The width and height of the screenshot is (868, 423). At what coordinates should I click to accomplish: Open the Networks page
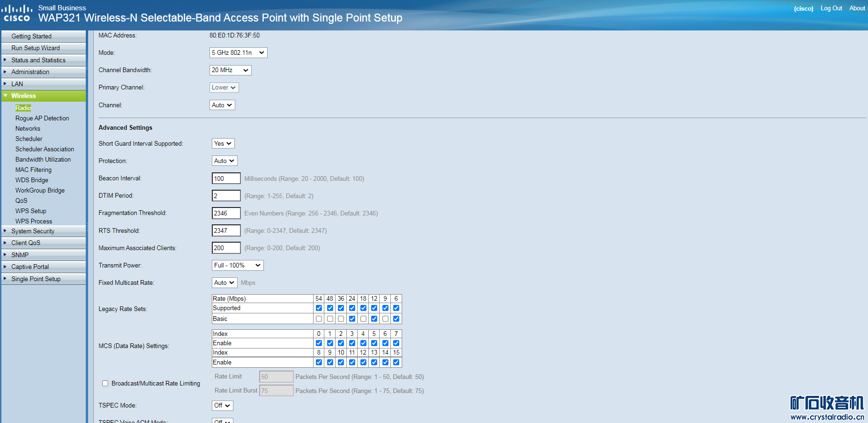pyautogui.click(x=28, y=128)
